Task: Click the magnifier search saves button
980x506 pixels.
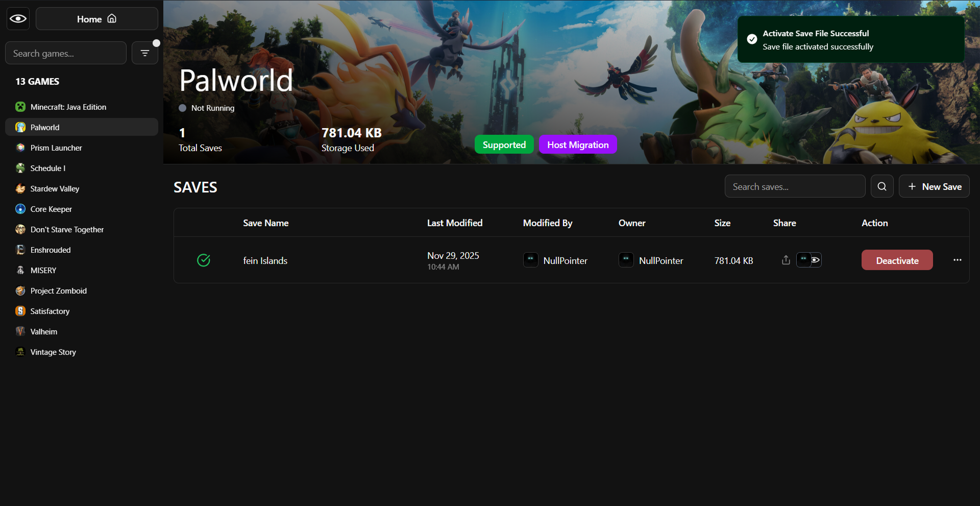Action: (882, 186)
